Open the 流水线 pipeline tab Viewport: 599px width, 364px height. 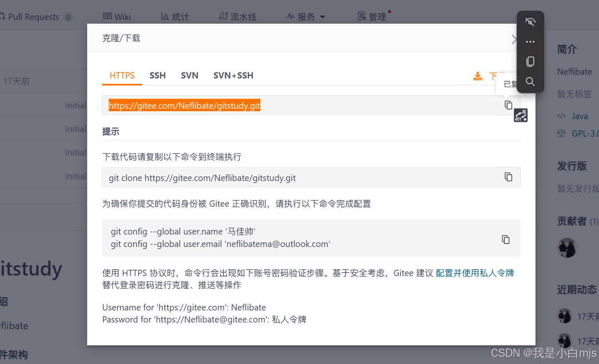coord(237,17)
